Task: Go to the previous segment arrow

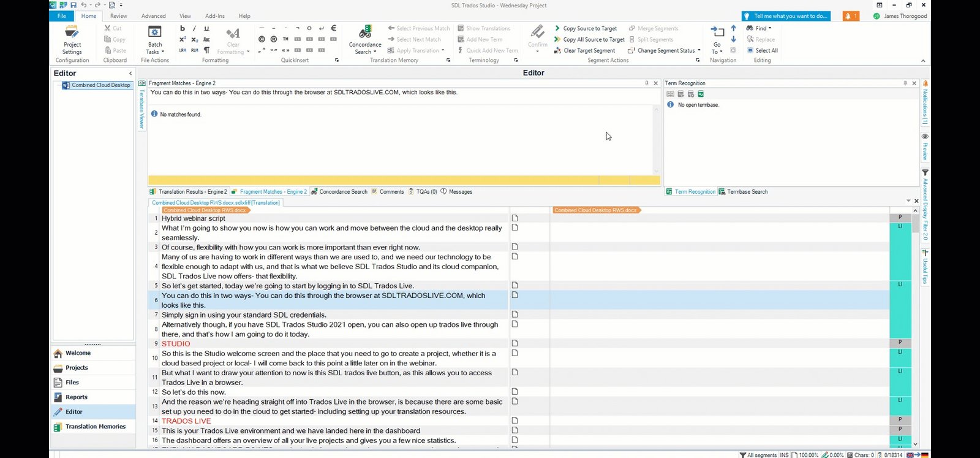Action: coord(733,28)
